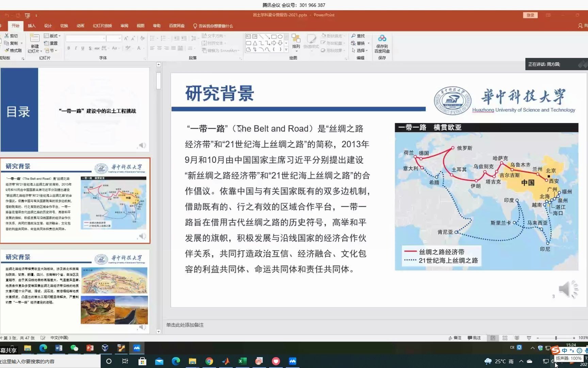Click spell check icon in status bar
The height and width of the screenshot is (368, 588).
coord(43,338)
